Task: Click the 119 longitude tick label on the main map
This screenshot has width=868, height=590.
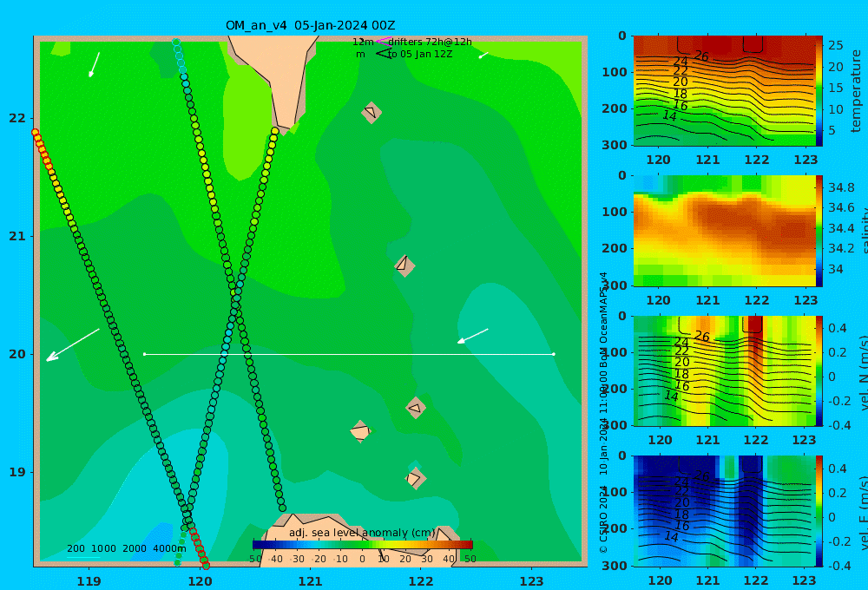Action: pyautogui.click(x=89, y=581)
